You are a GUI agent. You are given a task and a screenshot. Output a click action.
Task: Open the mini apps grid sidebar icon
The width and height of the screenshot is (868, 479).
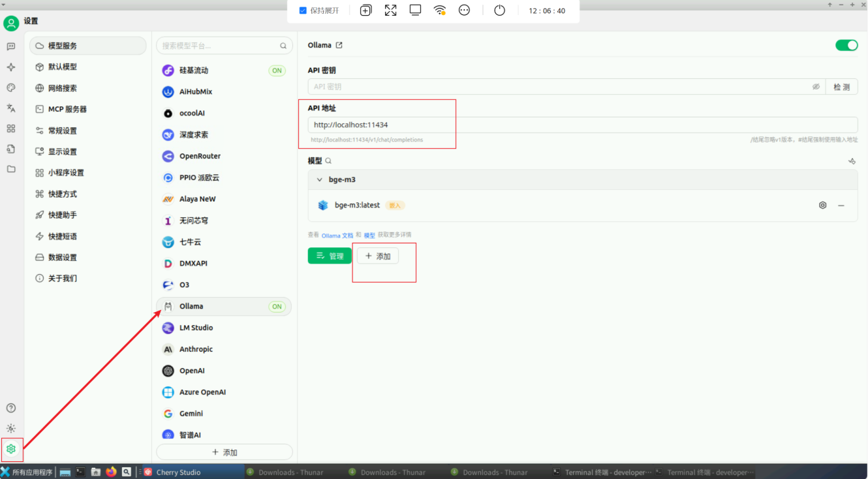coord(11,129)
